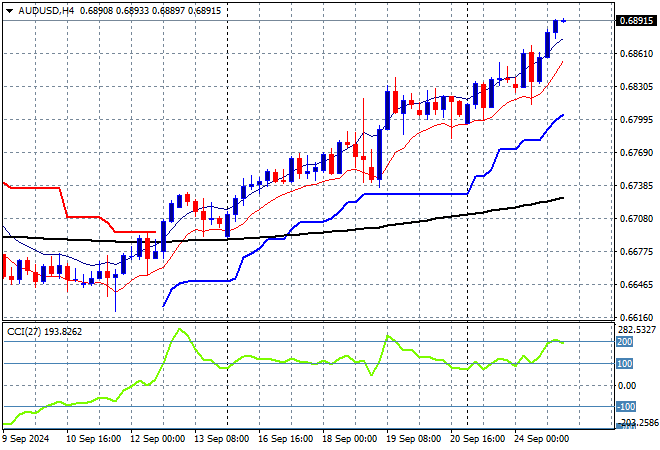Click the 20 Sep 16:00 time label

480,439
